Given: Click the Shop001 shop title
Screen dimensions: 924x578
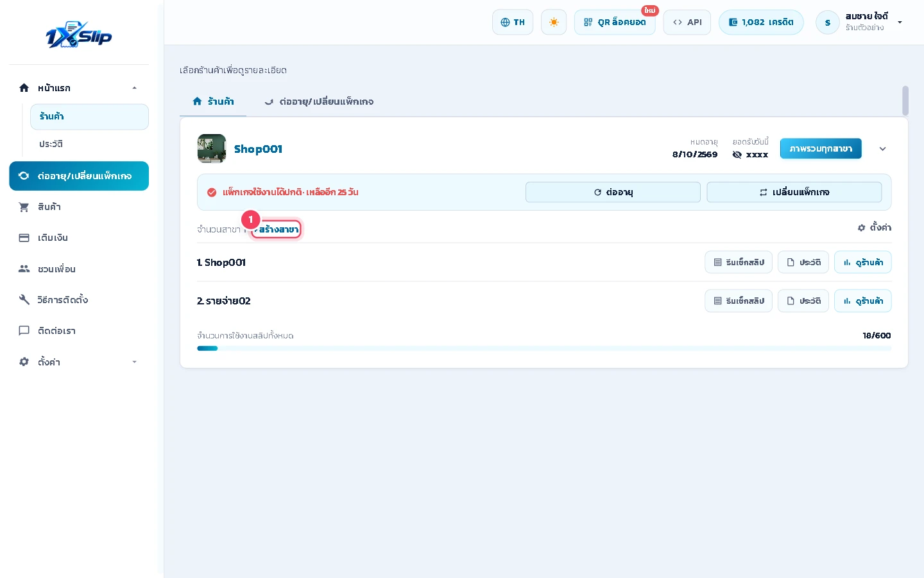Looking at the screenshot, I should pos(258,149).
